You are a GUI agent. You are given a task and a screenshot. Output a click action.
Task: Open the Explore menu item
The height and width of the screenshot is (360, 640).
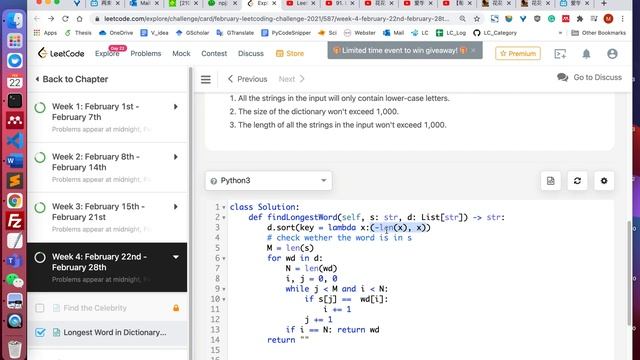point(107,53)
